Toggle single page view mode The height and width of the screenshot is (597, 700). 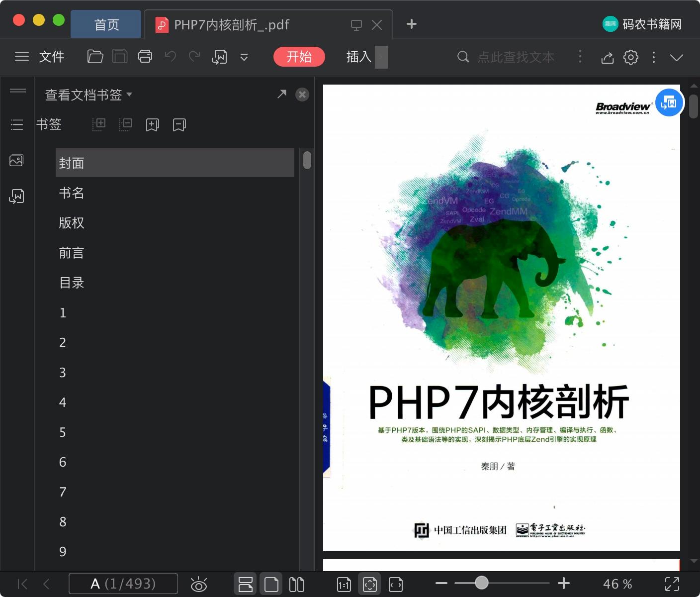(x=271, y=584)
